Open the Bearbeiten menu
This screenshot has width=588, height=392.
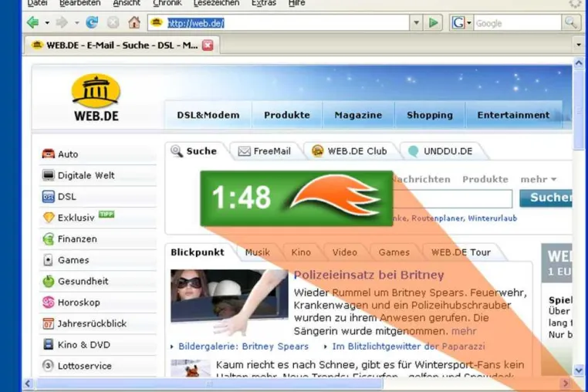[80, 3]
